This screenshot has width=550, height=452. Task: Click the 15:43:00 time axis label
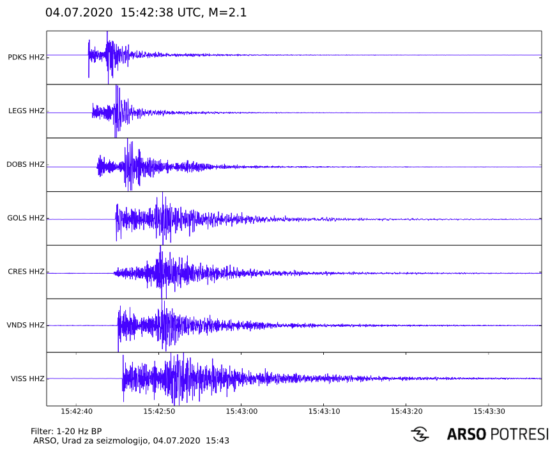pyautogui.click(x=241, y=412)
